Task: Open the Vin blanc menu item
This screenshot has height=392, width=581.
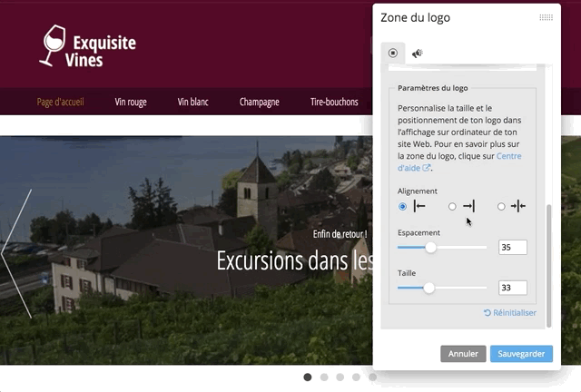Action: point(193,102)
